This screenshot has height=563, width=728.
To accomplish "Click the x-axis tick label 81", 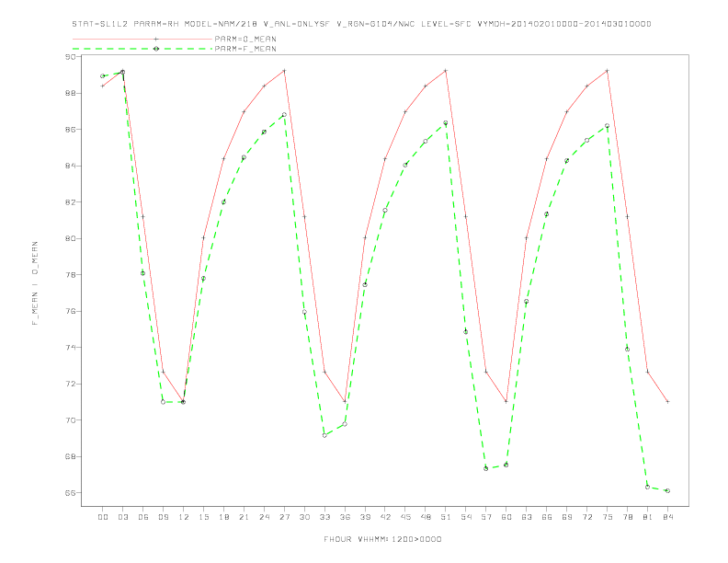I will coord(648,517).
